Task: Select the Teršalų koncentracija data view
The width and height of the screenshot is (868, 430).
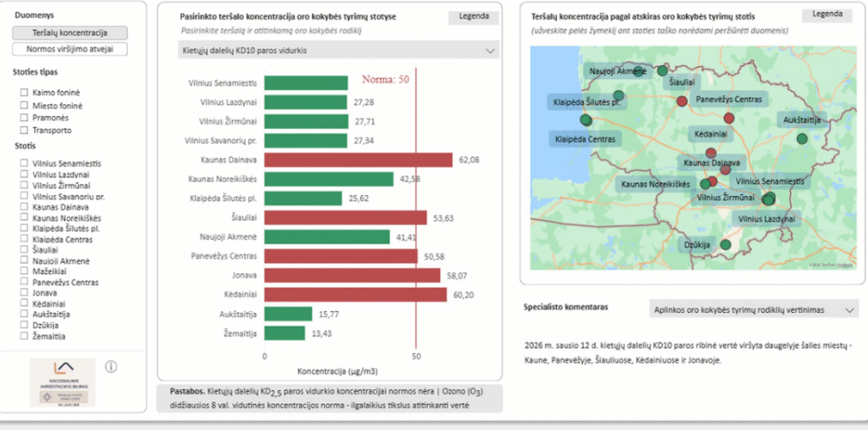Action: [x=70, y=32]
